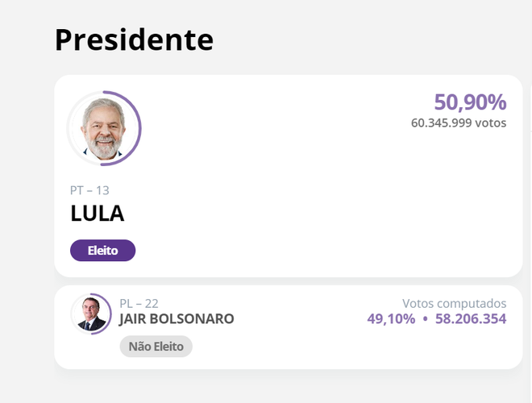Click the Presidente section heading
532x403 pixels.
pyautogui.click(x=134, y=40)
